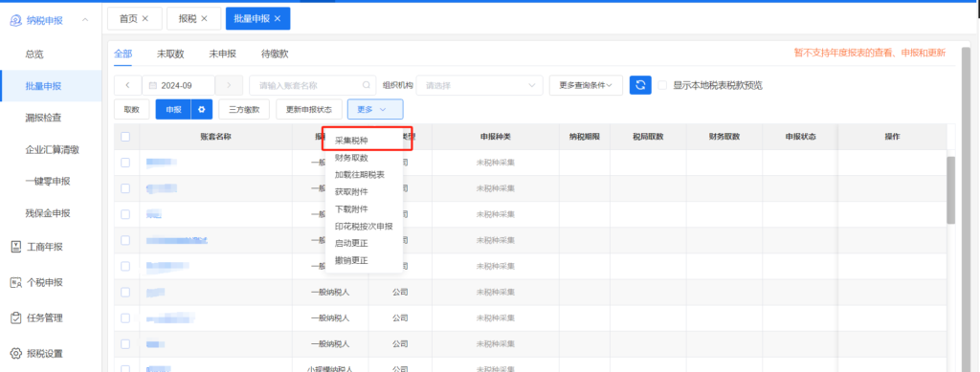Open the 2024-09 period picker
Viewport: 980px width, 372px height.
pos(179,85)
